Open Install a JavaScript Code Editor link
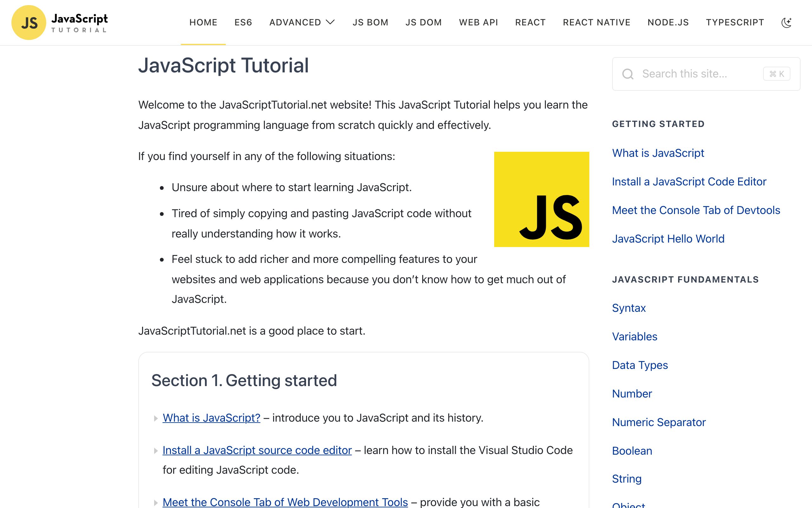This screenshot has height=508, width=812. coord(689,182)
